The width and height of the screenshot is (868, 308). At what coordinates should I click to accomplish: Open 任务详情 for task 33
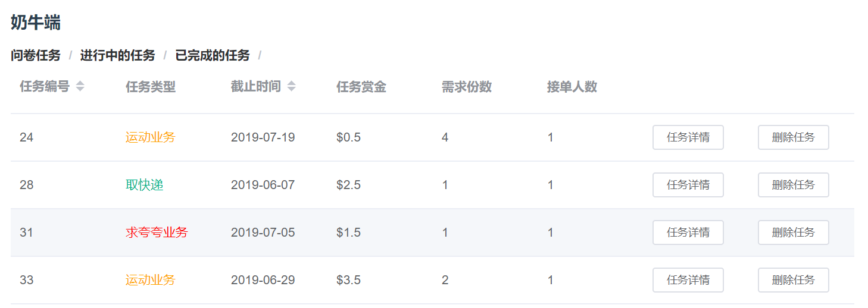688,280
